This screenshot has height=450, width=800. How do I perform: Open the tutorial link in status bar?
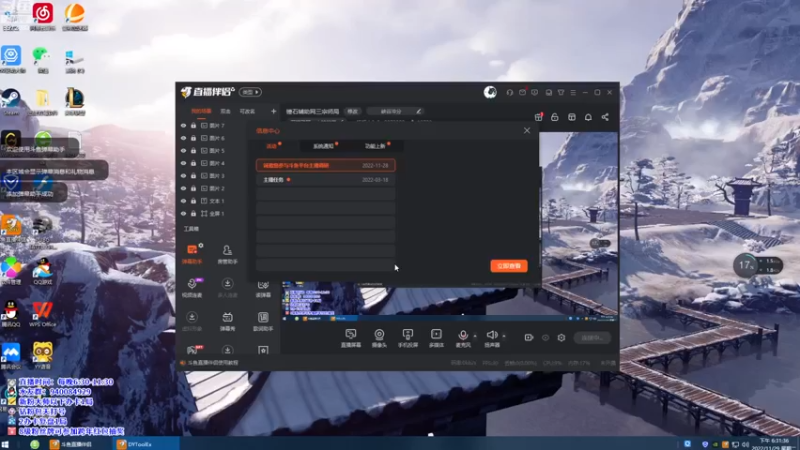[213, 363]
